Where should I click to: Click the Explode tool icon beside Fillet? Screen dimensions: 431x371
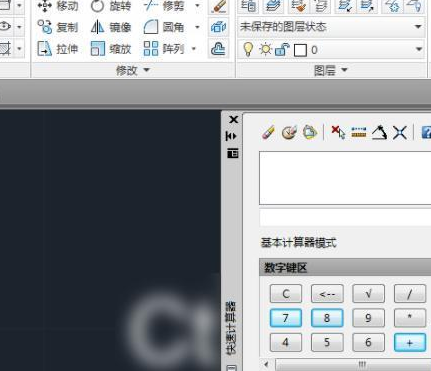pos(219,27)
